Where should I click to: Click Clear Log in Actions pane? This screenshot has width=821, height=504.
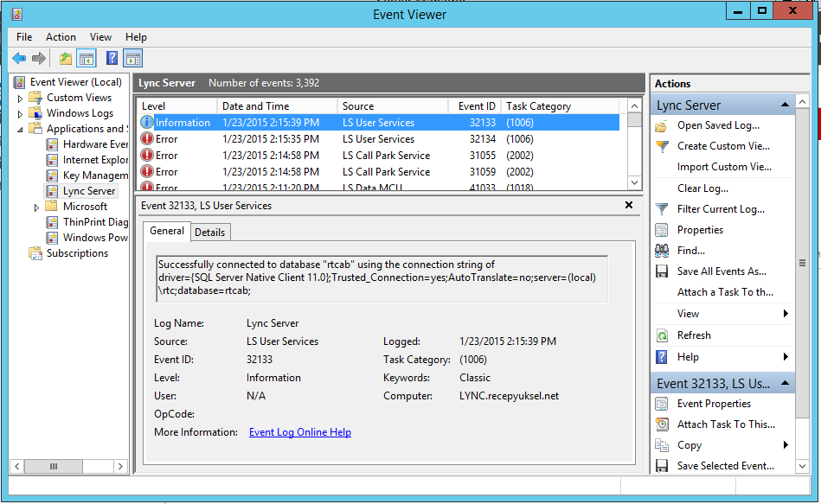pyautogui.click(x=702, y=188)
